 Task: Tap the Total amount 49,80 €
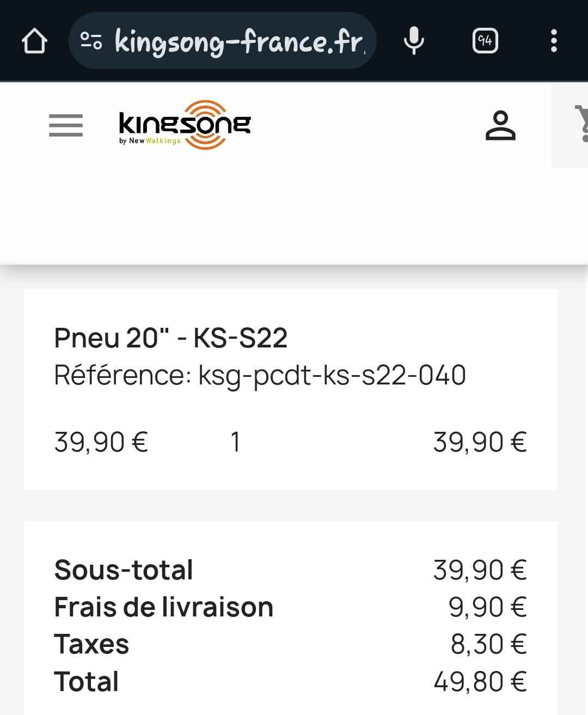(x=480, y=681)
